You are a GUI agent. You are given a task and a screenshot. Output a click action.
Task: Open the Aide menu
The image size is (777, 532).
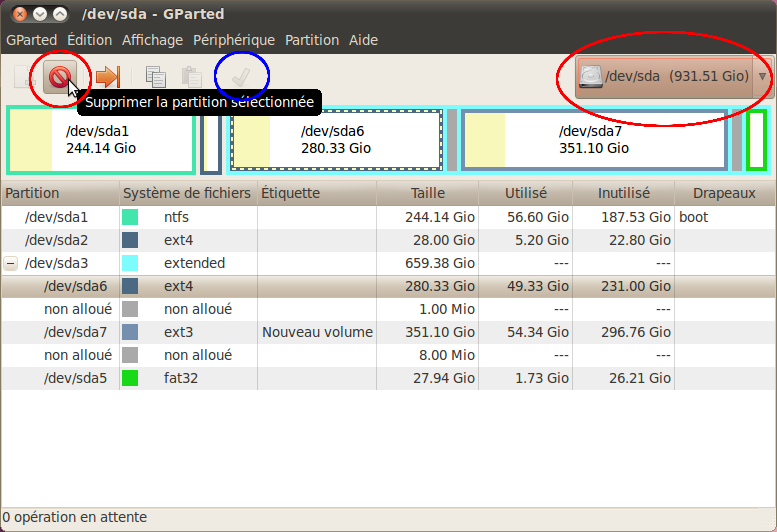(x=363, y=40)
